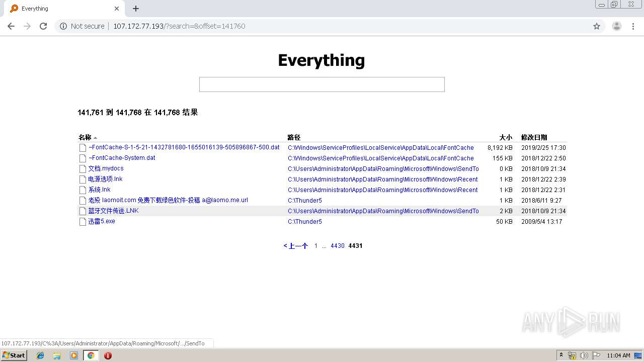Go to results page 1
The image size is (644, 362).
[316, 246]
